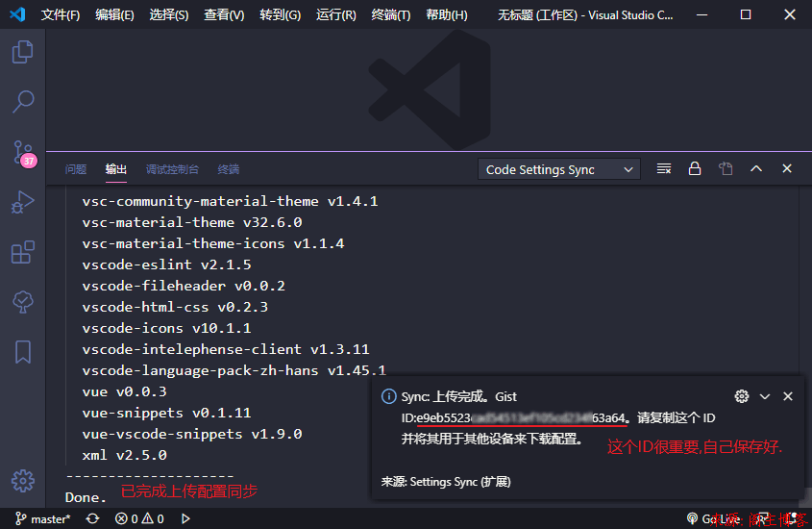Image resolution: width=812 pixels, height=529 pixels.
Task: Open output log in editor
Action: coord(726,169)
